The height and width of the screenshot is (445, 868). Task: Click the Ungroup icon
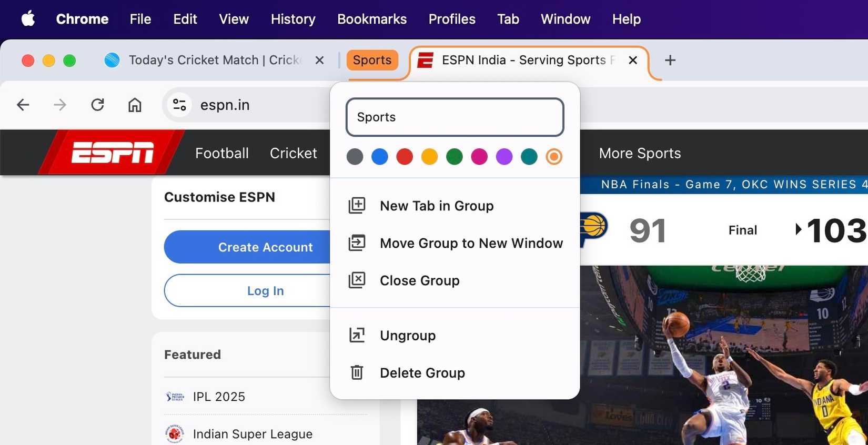(357, 335)
